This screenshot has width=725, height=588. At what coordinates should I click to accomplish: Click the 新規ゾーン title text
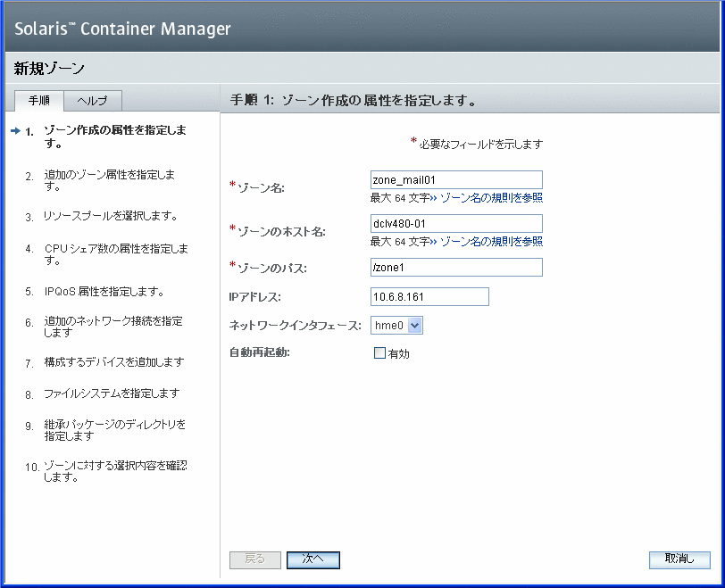[x=49, y=69]
